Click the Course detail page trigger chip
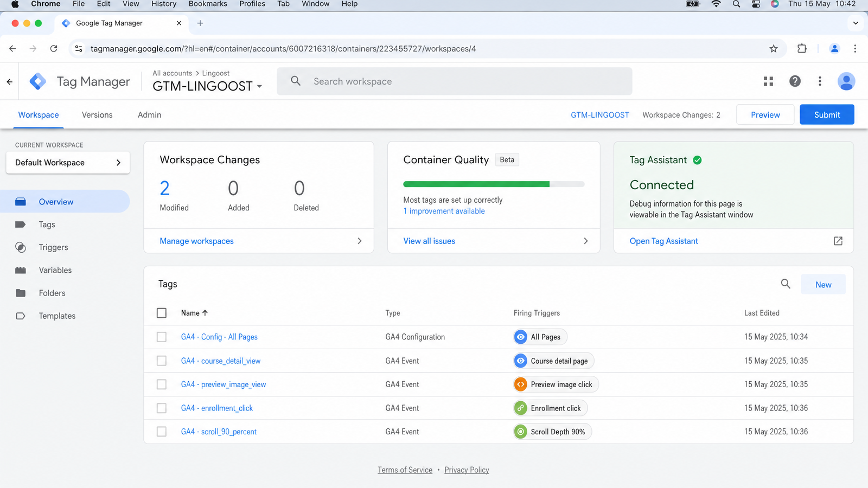Image resolution: width=868 pixels, height=488 pixels. coord(554,361)
